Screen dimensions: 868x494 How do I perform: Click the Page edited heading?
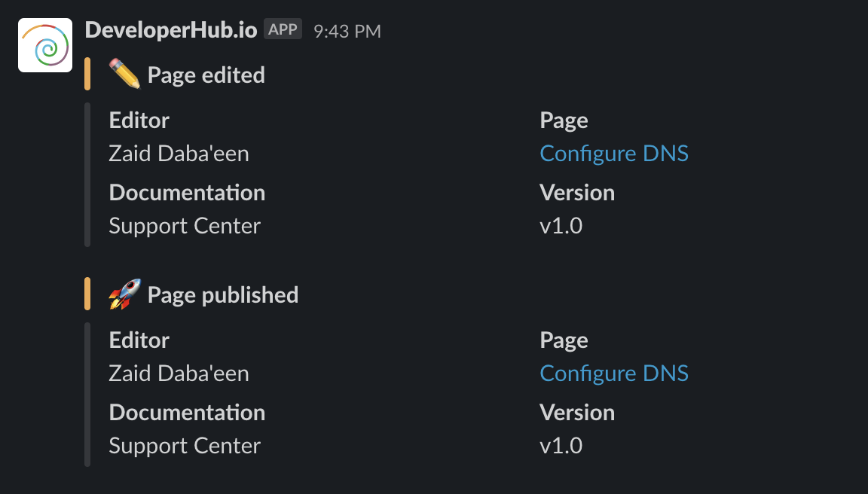[x=206, y=75]
